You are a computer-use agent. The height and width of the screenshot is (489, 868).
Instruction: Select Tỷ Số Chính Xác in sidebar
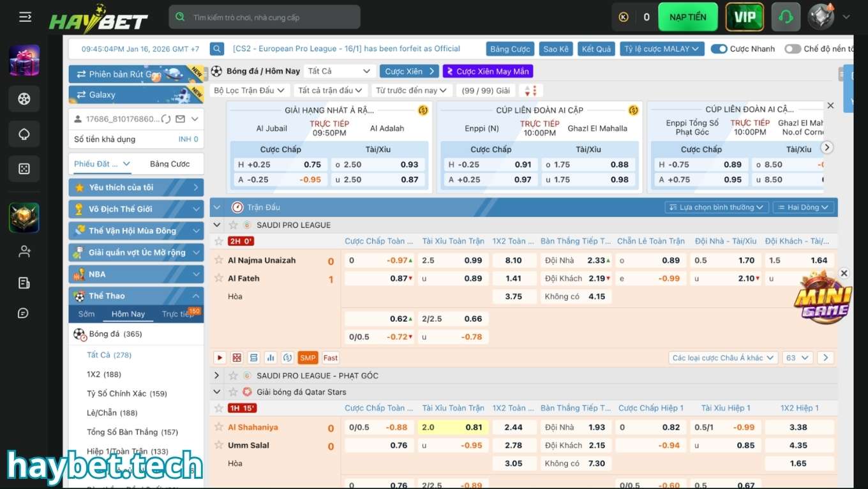(x=126, y=394)
